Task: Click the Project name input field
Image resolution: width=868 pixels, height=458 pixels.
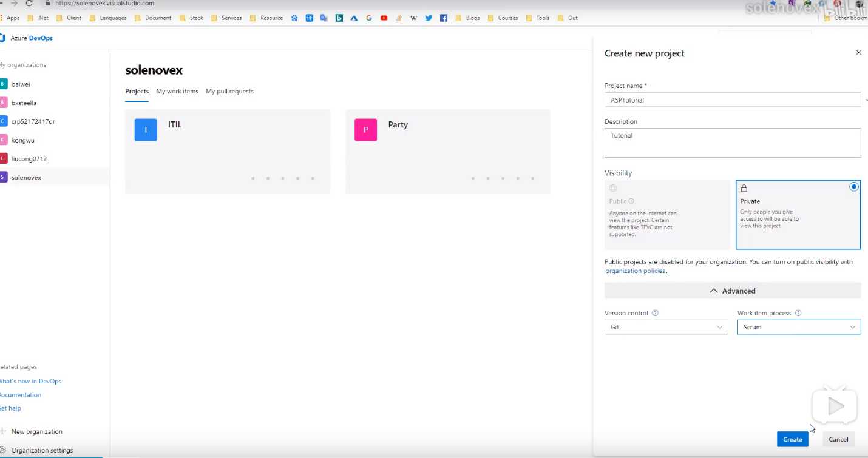Action: click(733, 99)
